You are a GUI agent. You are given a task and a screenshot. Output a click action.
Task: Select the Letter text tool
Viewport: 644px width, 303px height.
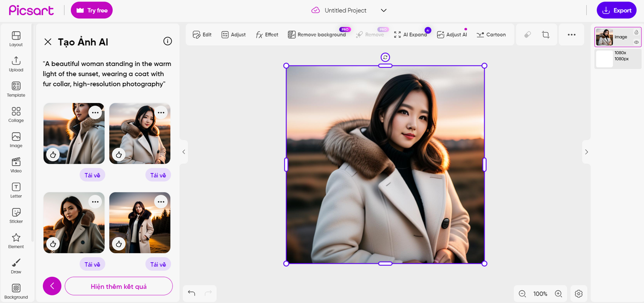click(16, 190)
